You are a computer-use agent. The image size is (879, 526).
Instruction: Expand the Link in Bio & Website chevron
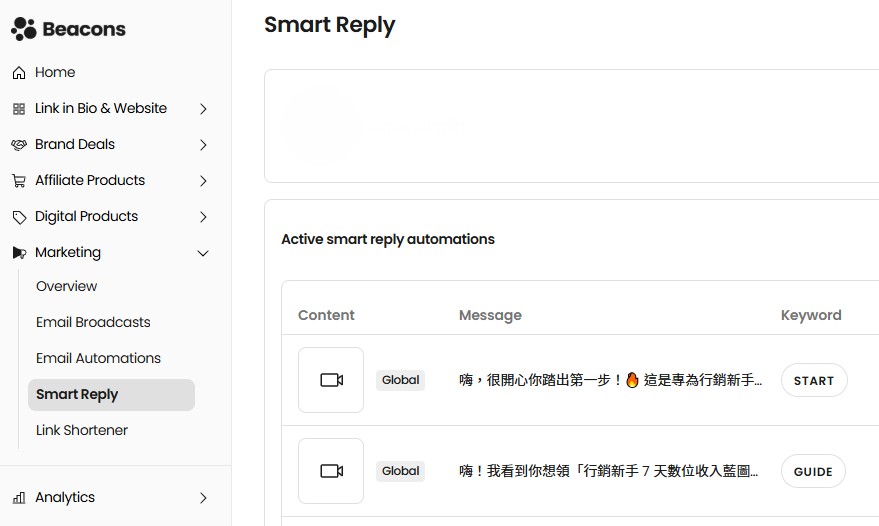[203, 109]
